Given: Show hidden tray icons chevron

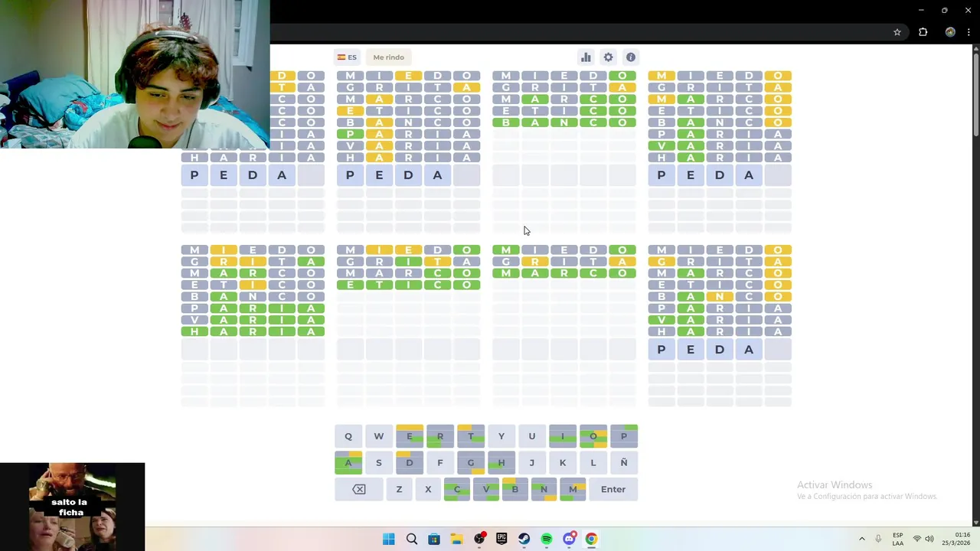Looking at the screenshot, I should coord(862,540).
